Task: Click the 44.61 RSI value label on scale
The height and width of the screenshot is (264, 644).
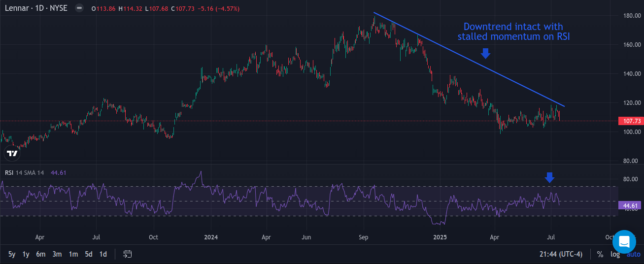Action: pos(631,205)
